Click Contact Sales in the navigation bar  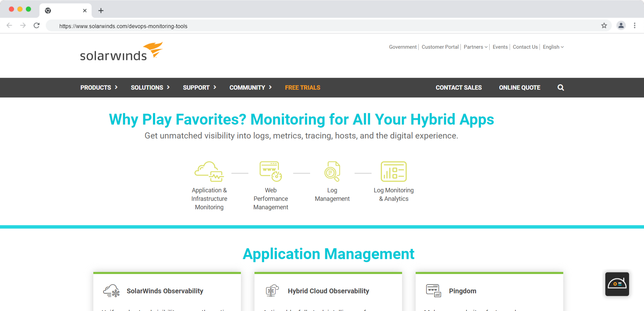tap(458, 88)
